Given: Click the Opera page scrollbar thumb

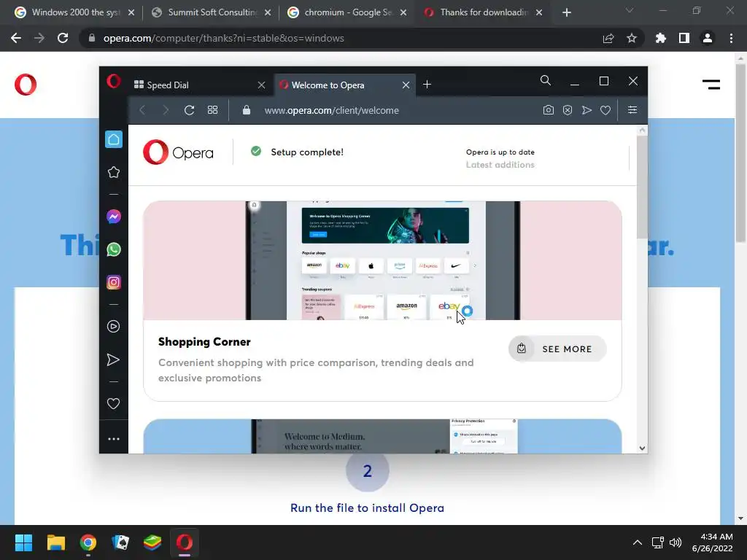Looking at the screenshot, I should [x=642, y=187].
